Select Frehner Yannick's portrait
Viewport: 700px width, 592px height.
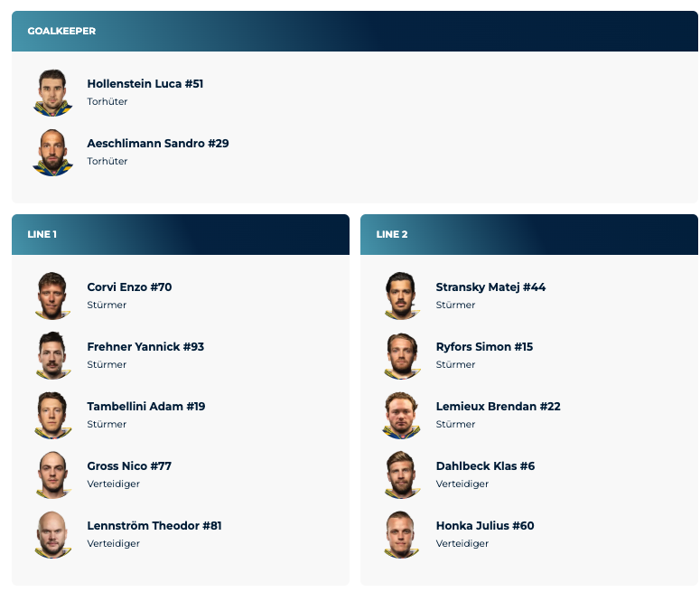(x=53, y=355)
